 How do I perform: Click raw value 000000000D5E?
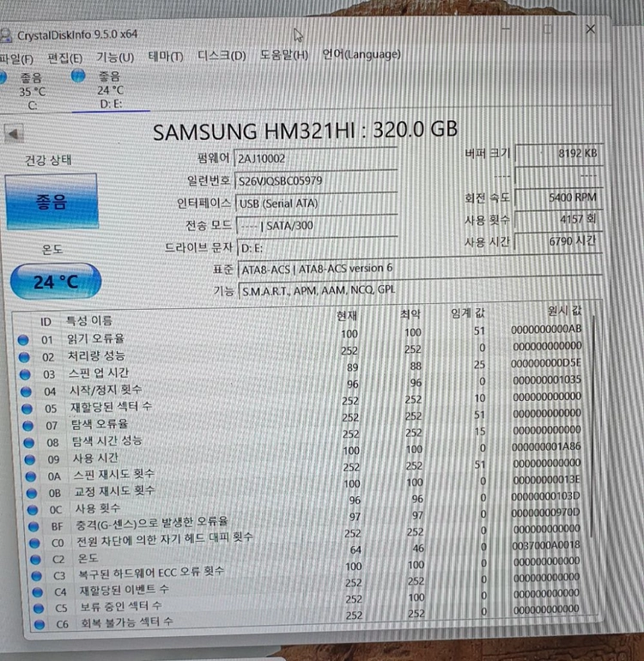tap(546, 363)
